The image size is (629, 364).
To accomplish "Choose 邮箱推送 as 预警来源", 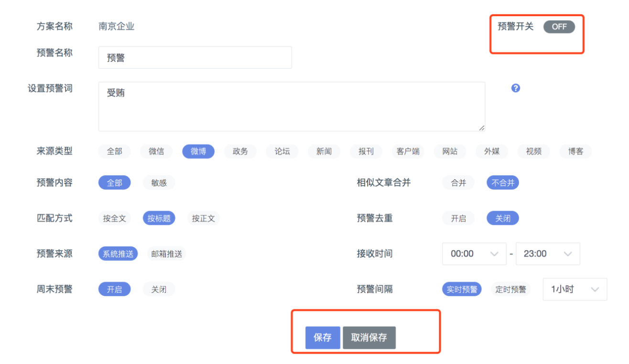I will tap(167, 254).
